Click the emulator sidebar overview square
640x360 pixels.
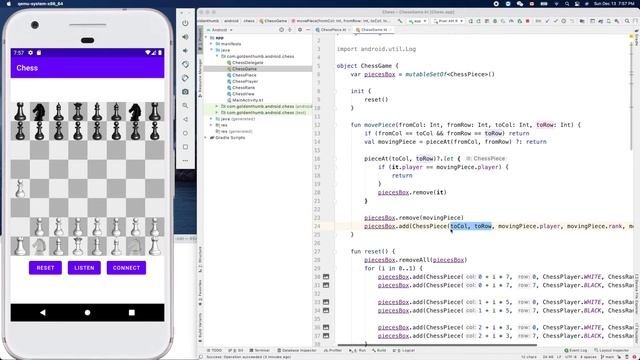(x=185, y=147)
